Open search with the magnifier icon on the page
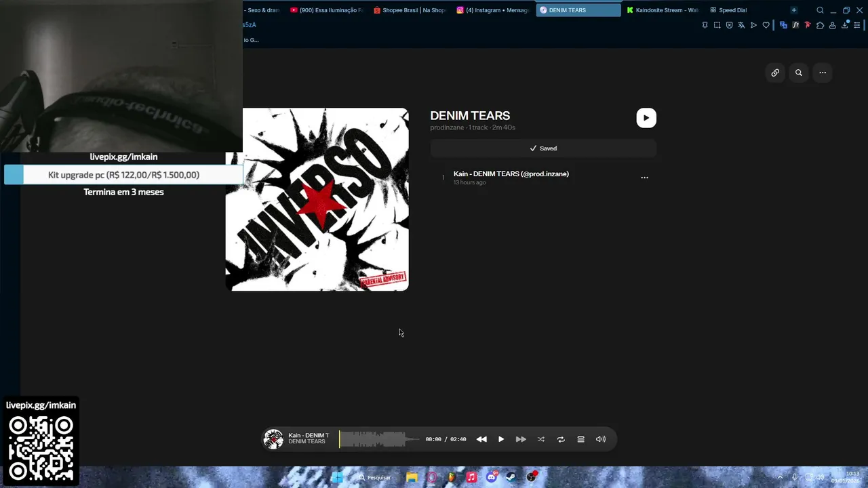The width and height of the screenshot is (868, 488). point(799,73)
